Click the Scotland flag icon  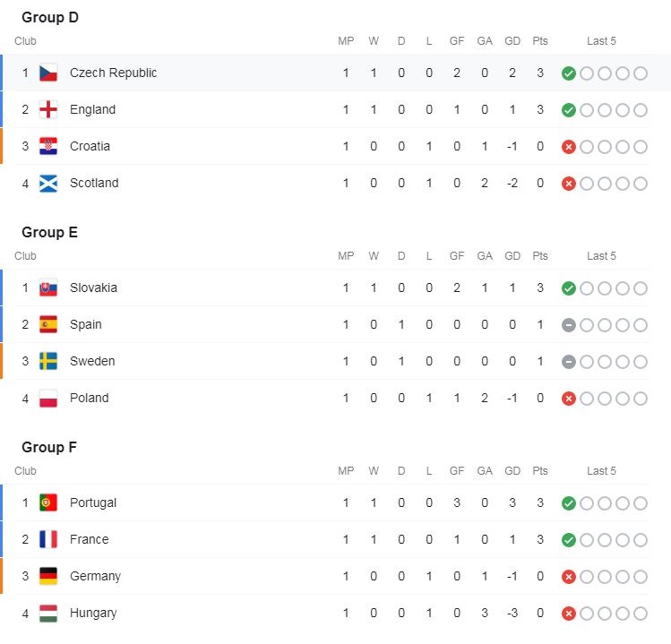point(48,183)
